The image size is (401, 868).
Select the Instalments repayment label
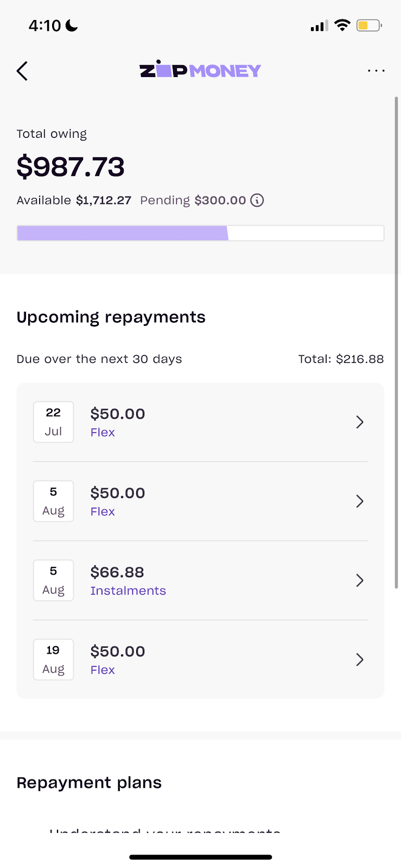[x=128, y=591]
